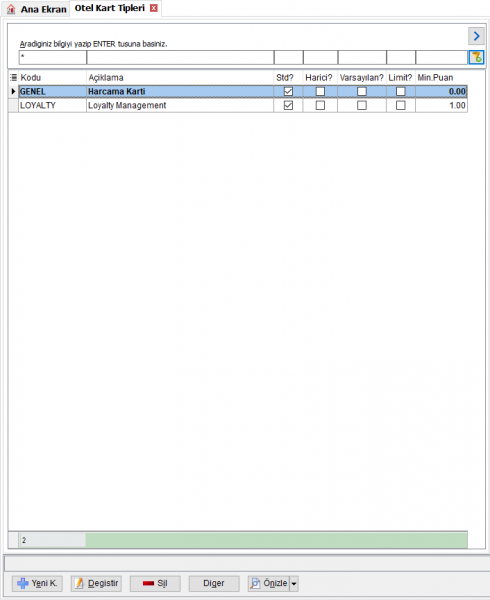
Task: Sort by the Min.Puan column header
Action: pyautogui.click(x=435, y=77)
